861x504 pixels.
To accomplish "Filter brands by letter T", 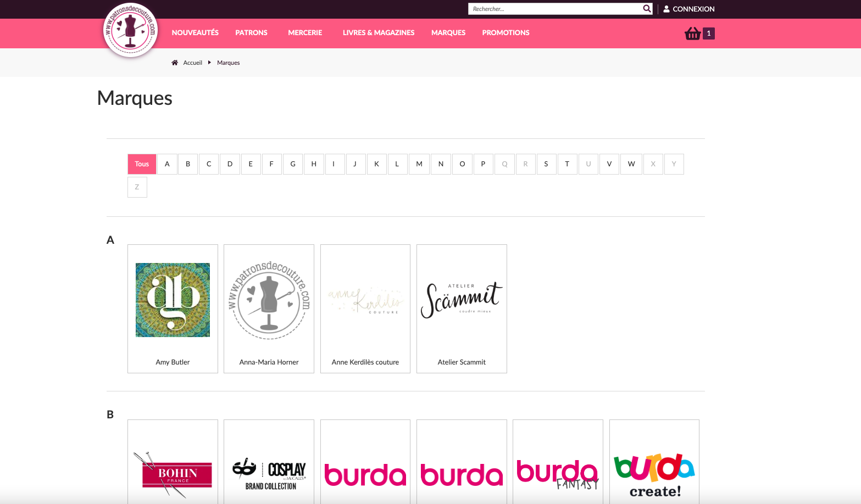I will 567,164.
